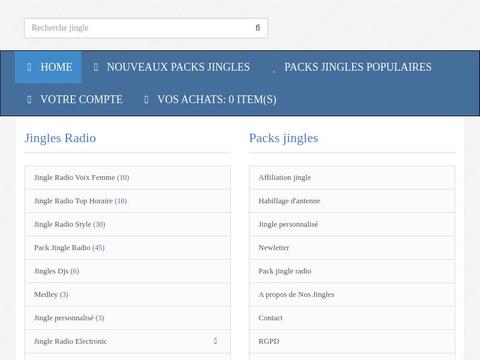Open PACKS JINGLES POPULAIRES menu
This screenshot has width=480, height=360.
tap(352, 67)
